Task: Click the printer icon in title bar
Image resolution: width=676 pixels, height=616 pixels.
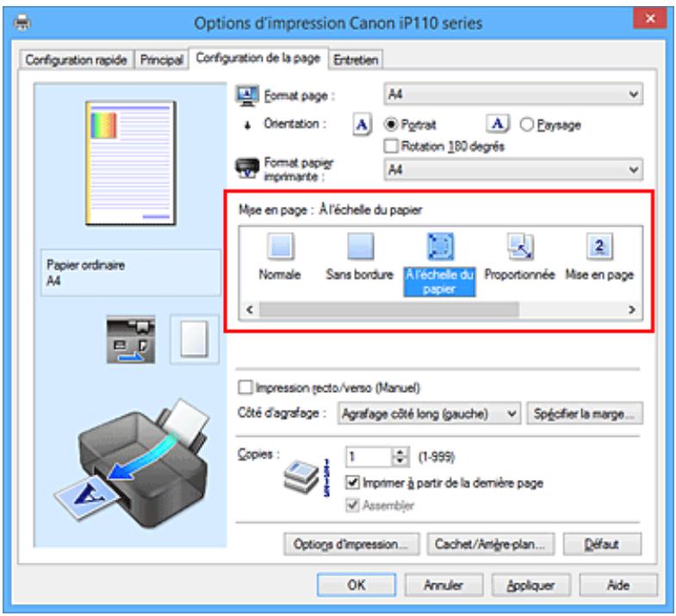Action: click(x=22, y=22)
